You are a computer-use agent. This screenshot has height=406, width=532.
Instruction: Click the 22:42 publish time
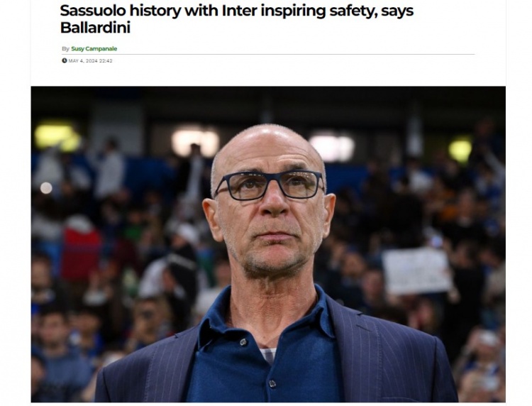pos(106,61)
